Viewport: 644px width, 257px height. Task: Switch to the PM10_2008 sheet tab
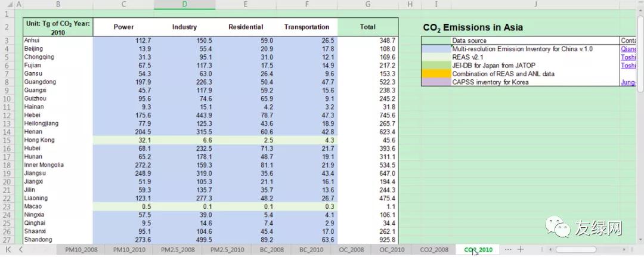pos(82,249)
